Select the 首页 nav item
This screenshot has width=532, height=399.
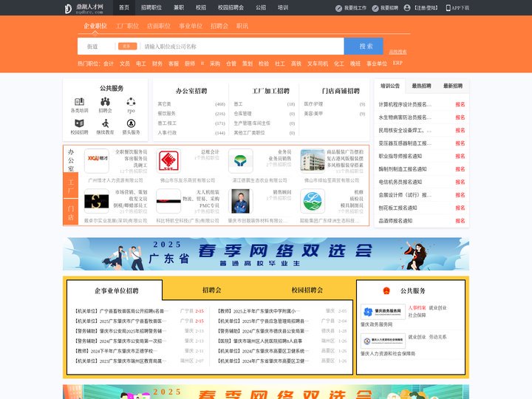coord(124,7)
